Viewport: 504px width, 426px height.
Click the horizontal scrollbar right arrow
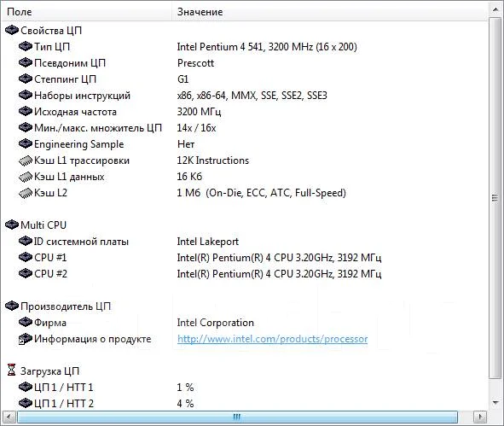(x=480, y=417)
